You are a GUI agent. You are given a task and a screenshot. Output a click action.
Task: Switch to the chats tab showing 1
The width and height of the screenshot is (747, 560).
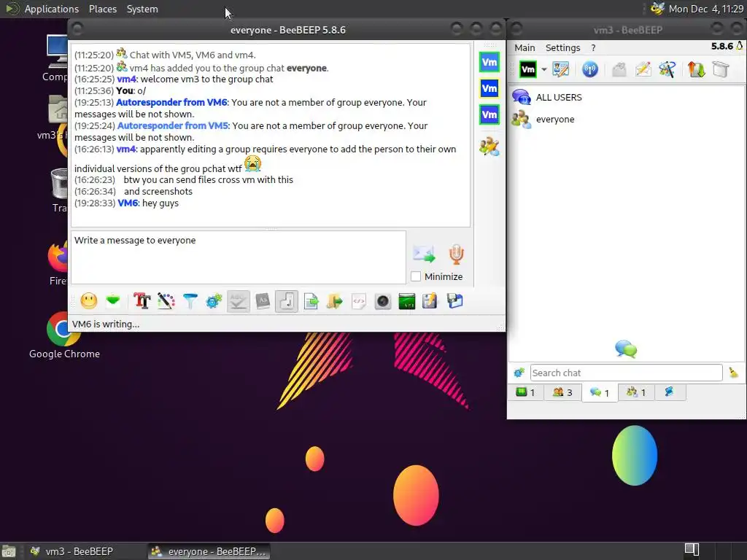(x=600, y=392)
